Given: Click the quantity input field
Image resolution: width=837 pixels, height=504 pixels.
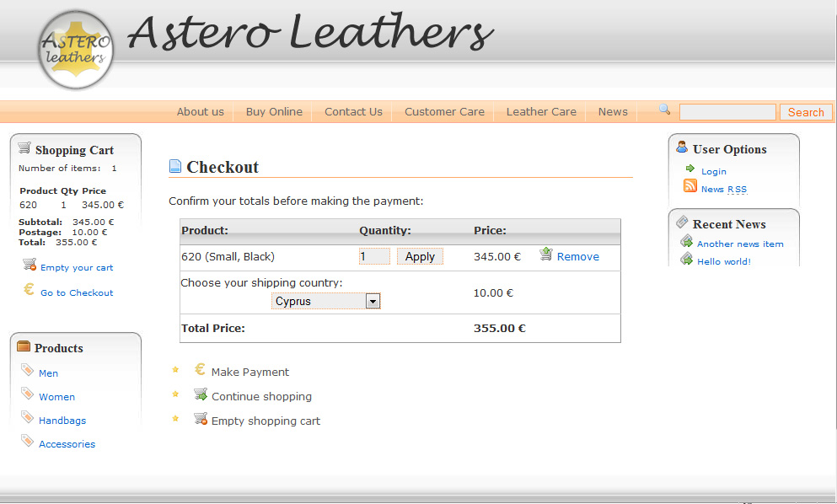Looking at the screenshot, I should [x=374, y=256].
